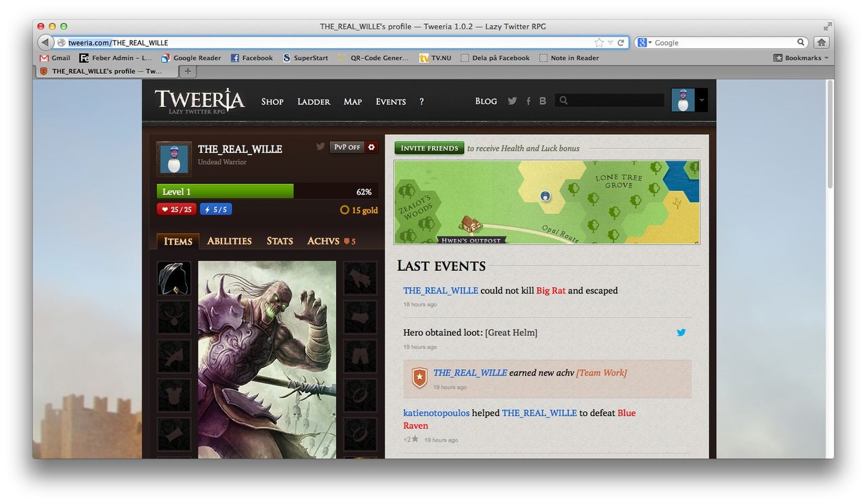Open the Gmail bookmark
Image resolution: width=867 pixels, height=504 pixels.
pos(55,58)
